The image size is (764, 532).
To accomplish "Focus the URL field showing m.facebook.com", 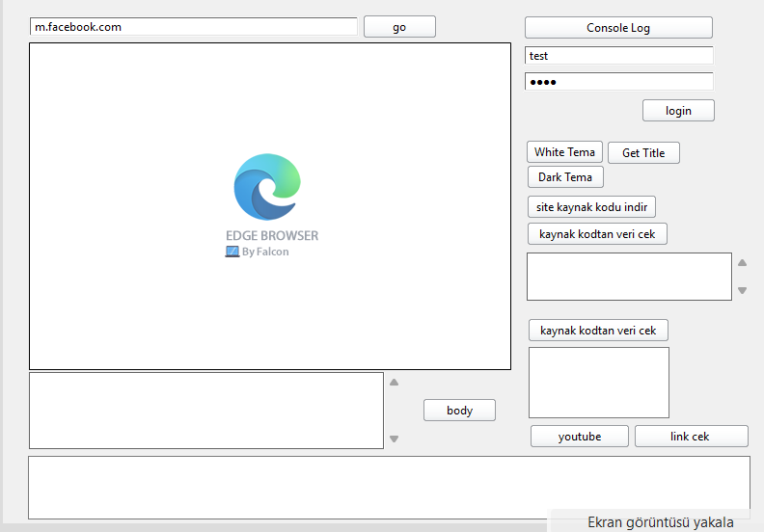I will 194,27.
